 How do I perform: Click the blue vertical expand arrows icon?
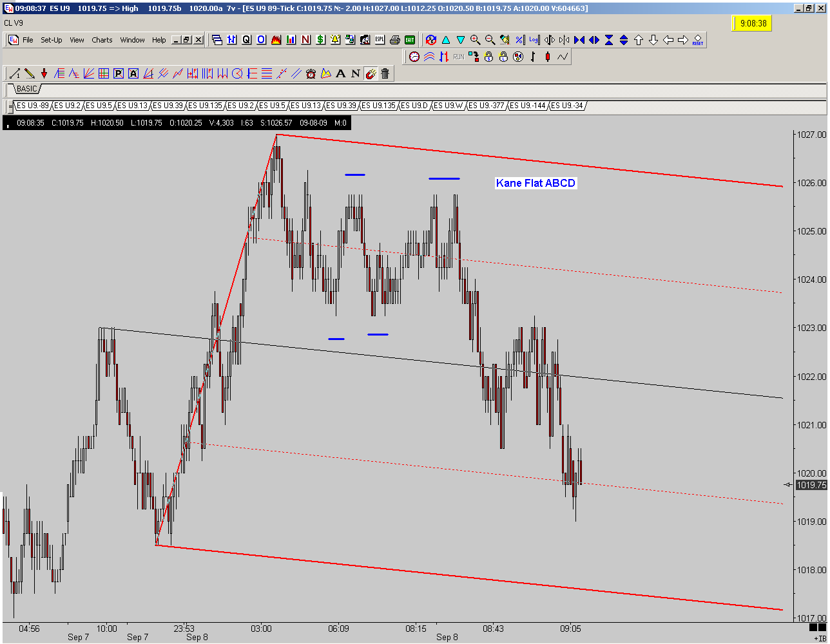pyautogui.click(x=623, y=40)
